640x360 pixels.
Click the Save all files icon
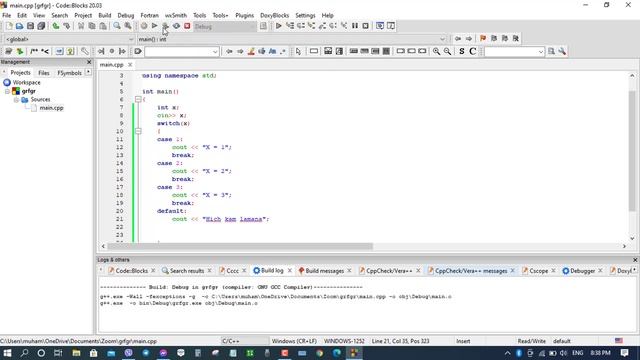pyautogui.click(x=41, y=26)
